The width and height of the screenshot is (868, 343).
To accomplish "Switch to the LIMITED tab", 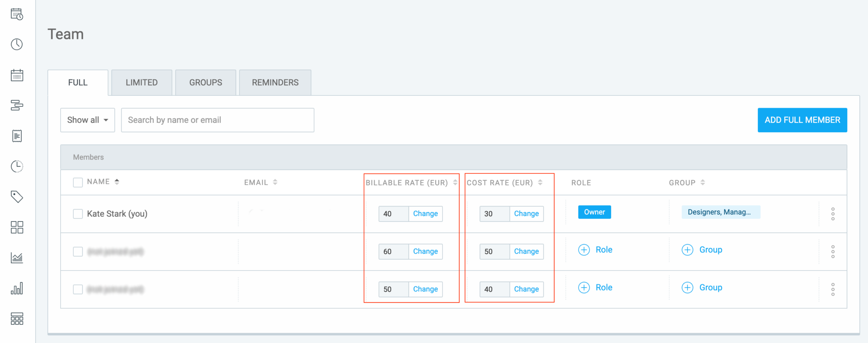I will coord(142,83).
